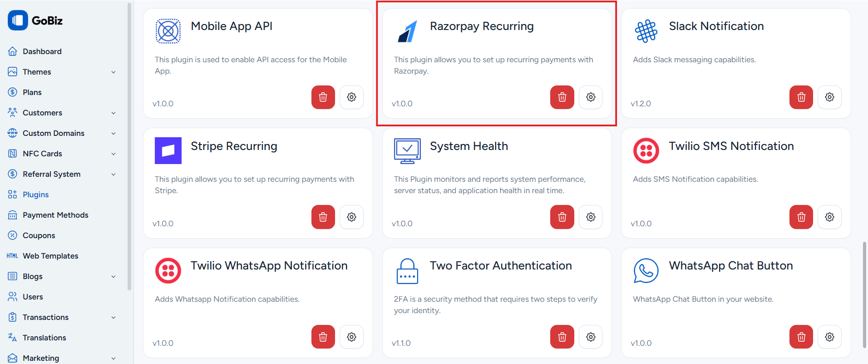Open Stripe Recurring settings gear
Viewport: 868px width, 364px height.
point(351,217)
